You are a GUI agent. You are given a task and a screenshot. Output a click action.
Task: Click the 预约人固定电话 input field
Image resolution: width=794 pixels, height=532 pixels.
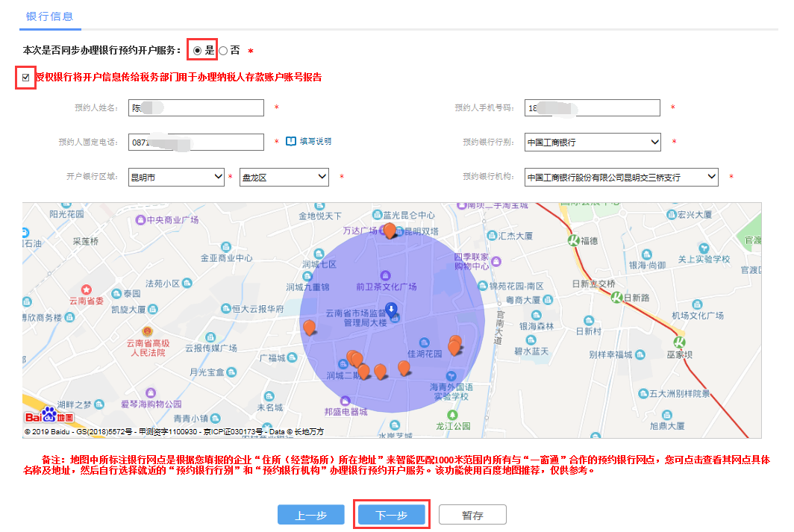point(196,143)
